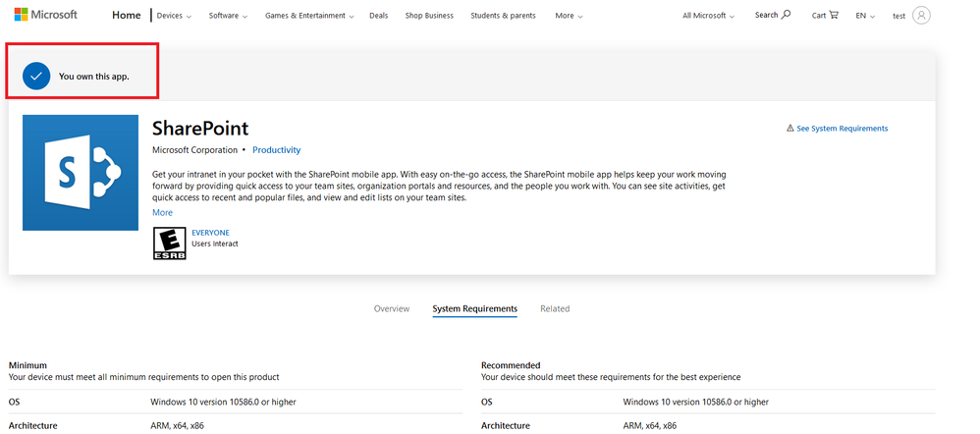The image size is (980, 434).
Task: Expand the More navigation menu
Action: pyautogui.click(x=569, y=16)
